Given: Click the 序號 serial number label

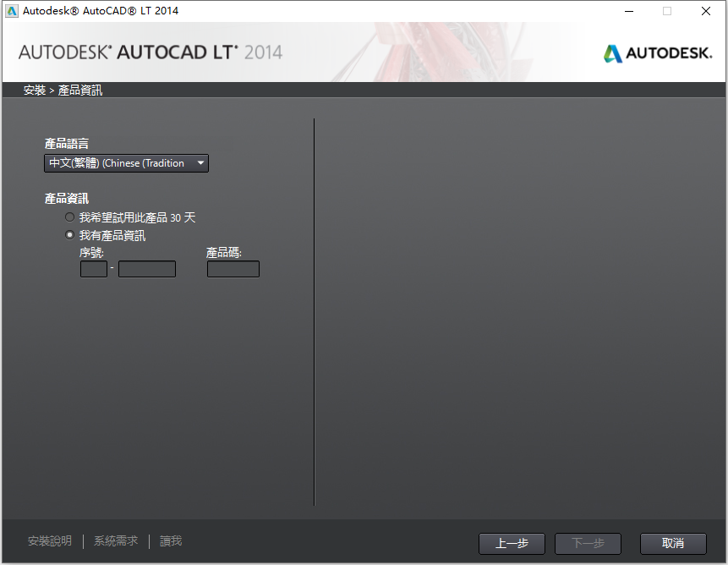Looking at the screenshot, I should click(x=91, y=253).
